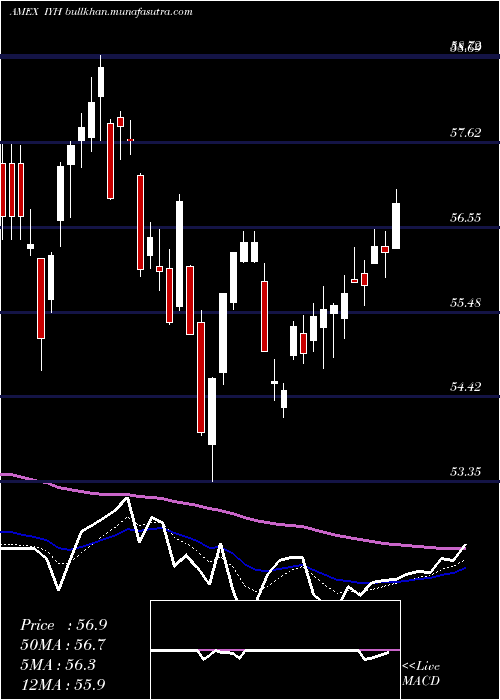500x700 pixels.
Task: Click the tallest white candle near 58.7 peak
Action: tap(101, 82)
